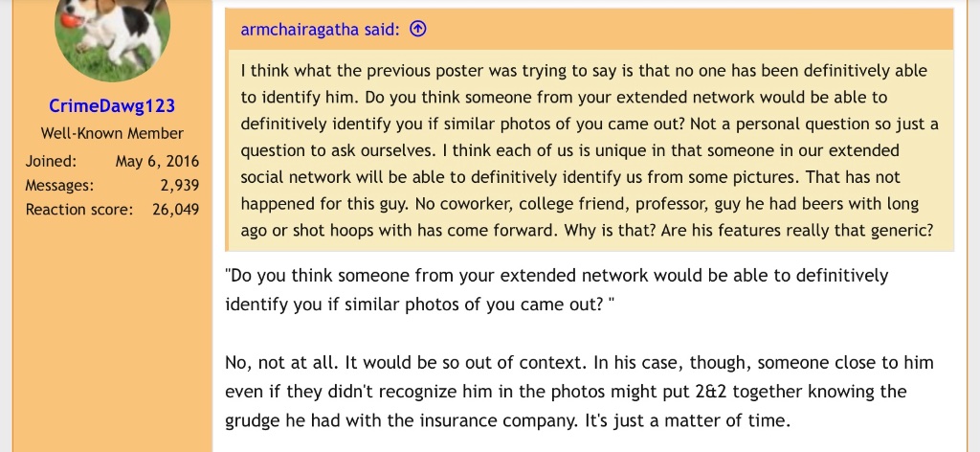Viewport: 980px width, 452px height.
Task: Click the beagle avatar picture
Action: pos(112,34)
